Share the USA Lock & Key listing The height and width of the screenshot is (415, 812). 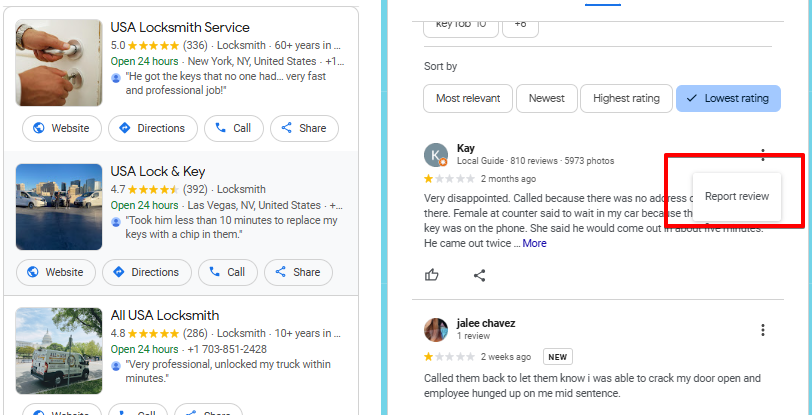[299, 272]
